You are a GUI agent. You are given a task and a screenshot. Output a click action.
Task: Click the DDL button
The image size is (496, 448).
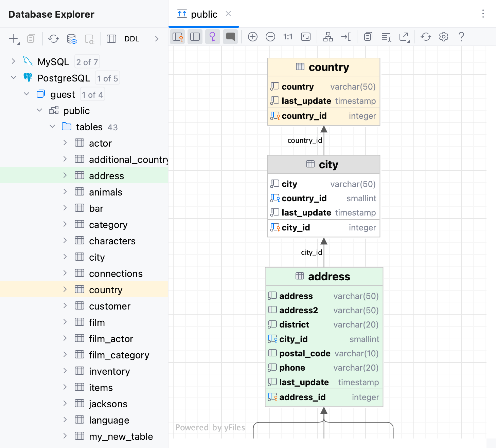coord(131,39)
